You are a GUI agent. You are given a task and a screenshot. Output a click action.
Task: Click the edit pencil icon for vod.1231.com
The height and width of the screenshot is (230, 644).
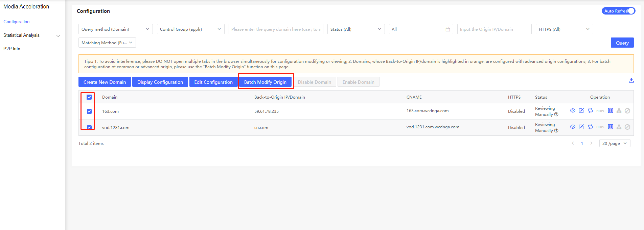click(581, 127)
